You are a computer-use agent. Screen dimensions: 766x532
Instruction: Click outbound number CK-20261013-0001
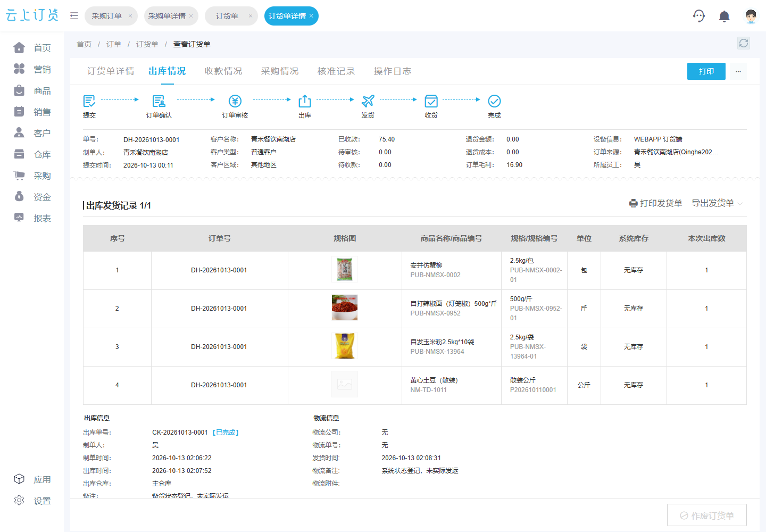180,433
